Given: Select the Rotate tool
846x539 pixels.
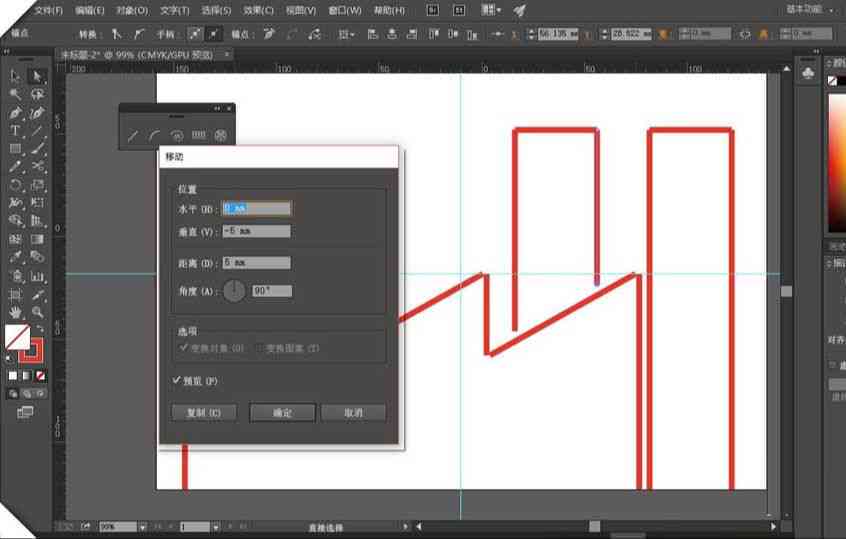Looking at the screenshot, I should click(15, 185).
